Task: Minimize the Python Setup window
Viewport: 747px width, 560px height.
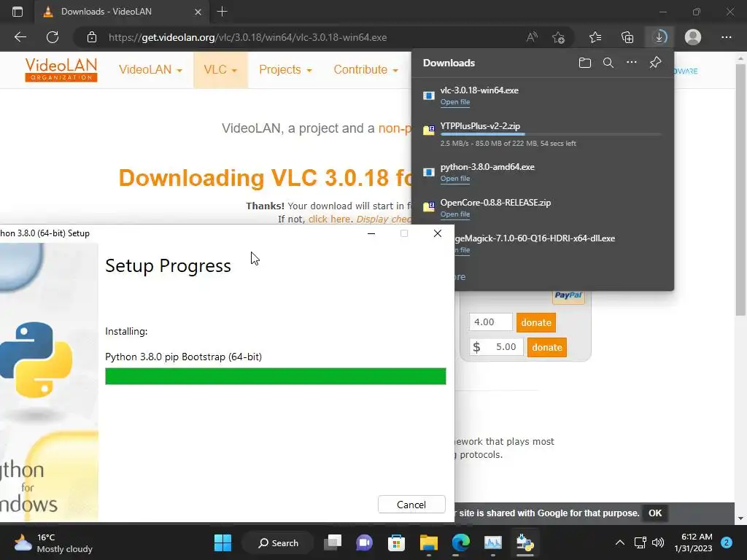Action: (371, 233)
